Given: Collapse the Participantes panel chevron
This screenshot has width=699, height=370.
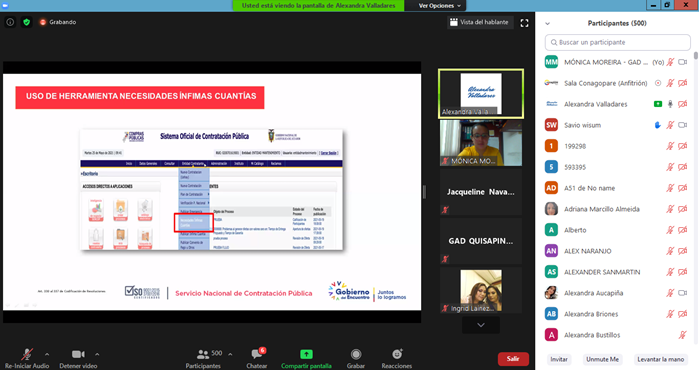Looking at the screenshot, I should pos(547,24).
